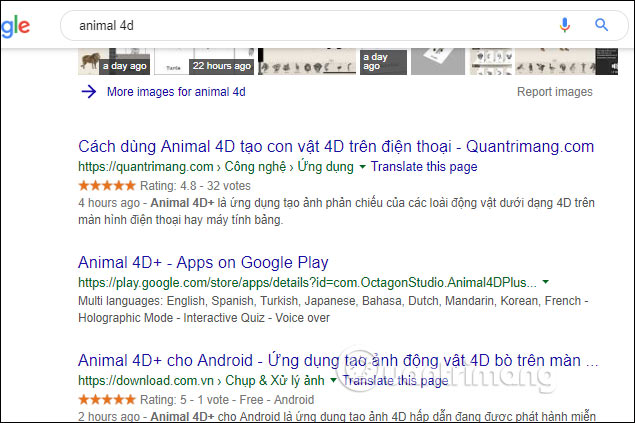Click Rating: 5 - 1 vote text

click(184, 400)
